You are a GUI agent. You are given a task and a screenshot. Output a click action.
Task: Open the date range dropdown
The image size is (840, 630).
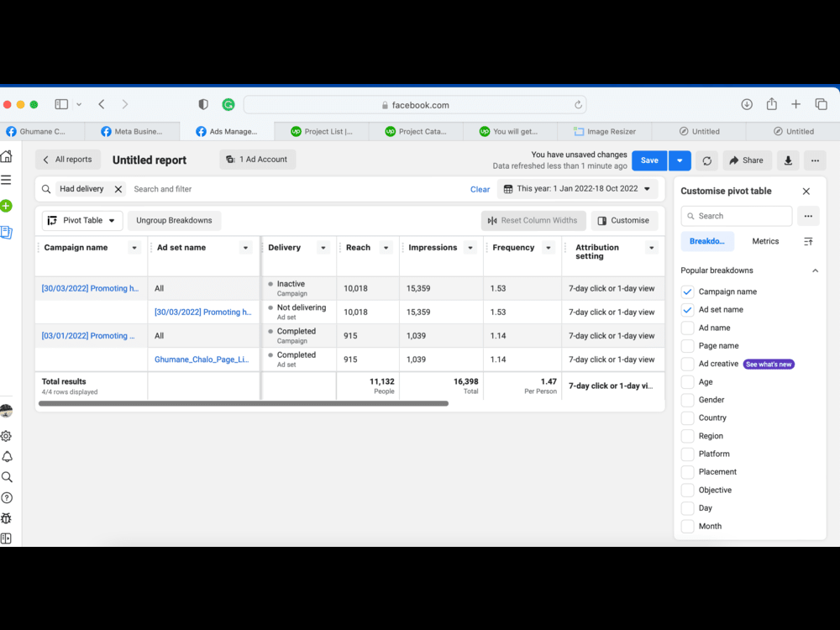coord(578,188)
